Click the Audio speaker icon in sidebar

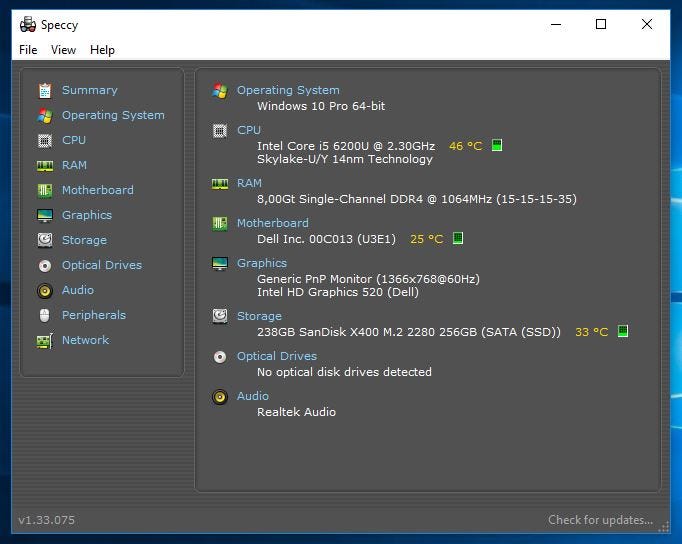(x=45, y=290)
